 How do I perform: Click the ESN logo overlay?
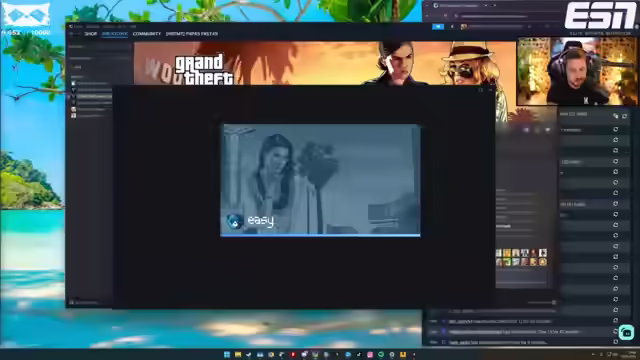(599, 16)
